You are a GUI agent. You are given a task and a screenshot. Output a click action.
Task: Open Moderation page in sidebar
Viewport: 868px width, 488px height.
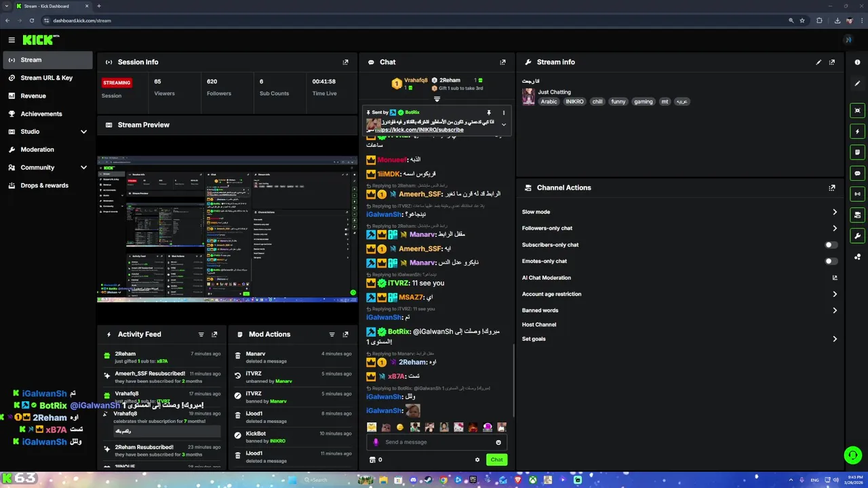[x=47, y=149]
